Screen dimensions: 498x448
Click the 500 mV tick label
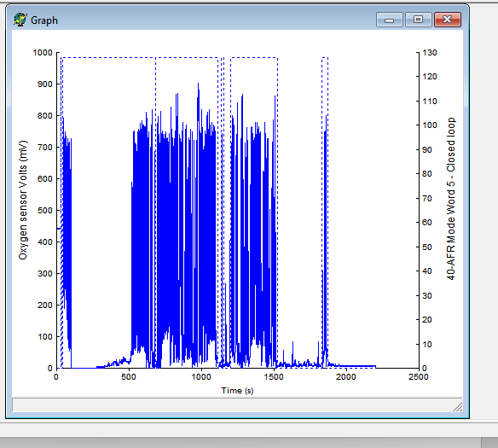click(x=45, y=210)
